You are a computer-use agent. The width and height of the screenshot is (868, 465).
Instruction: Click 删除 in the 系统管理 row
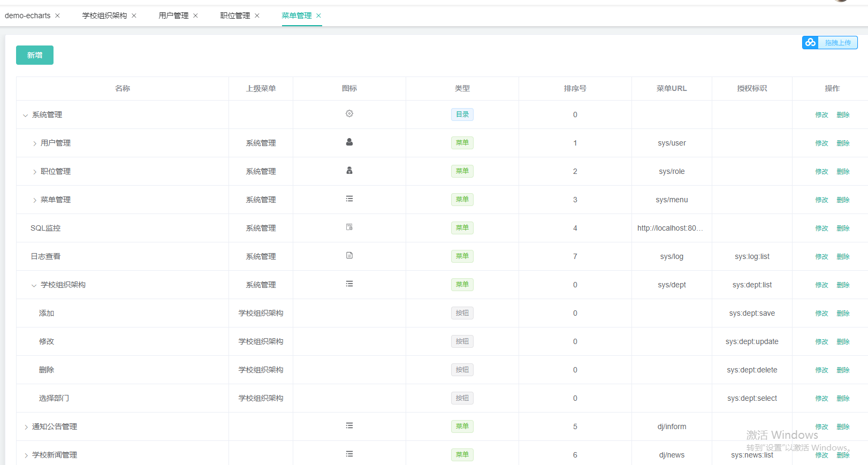843,115
